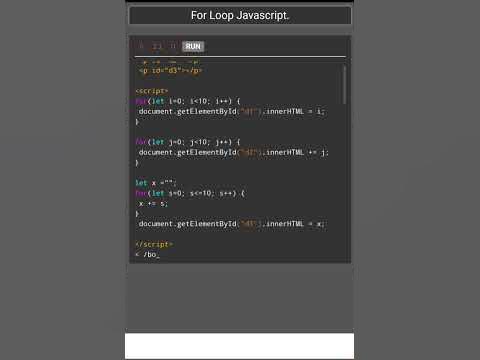
Task: Click the 'for(let i=0; i<10; i++)' line
Action: pos(188,101)
